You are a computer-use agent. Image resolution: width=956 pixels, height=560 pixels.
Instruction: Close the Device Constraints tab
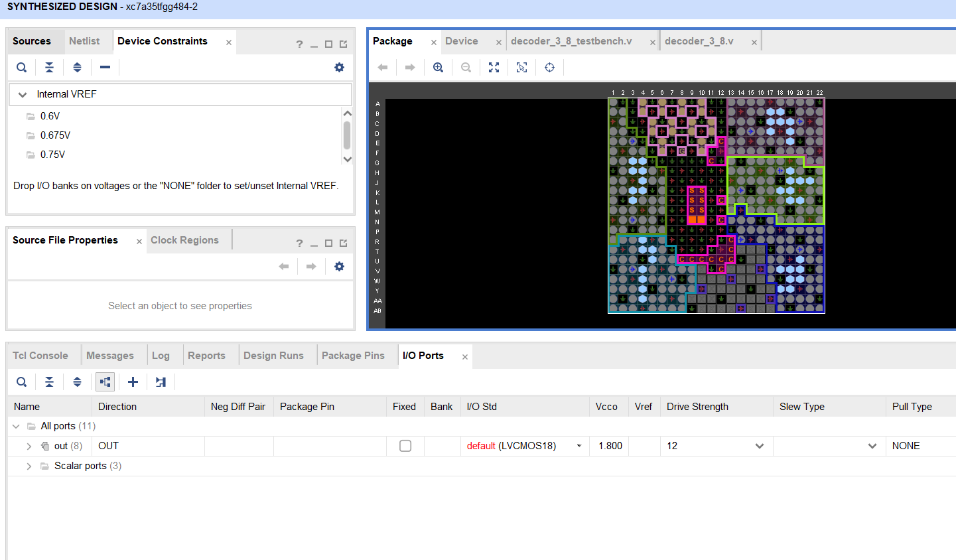point(229,42)
